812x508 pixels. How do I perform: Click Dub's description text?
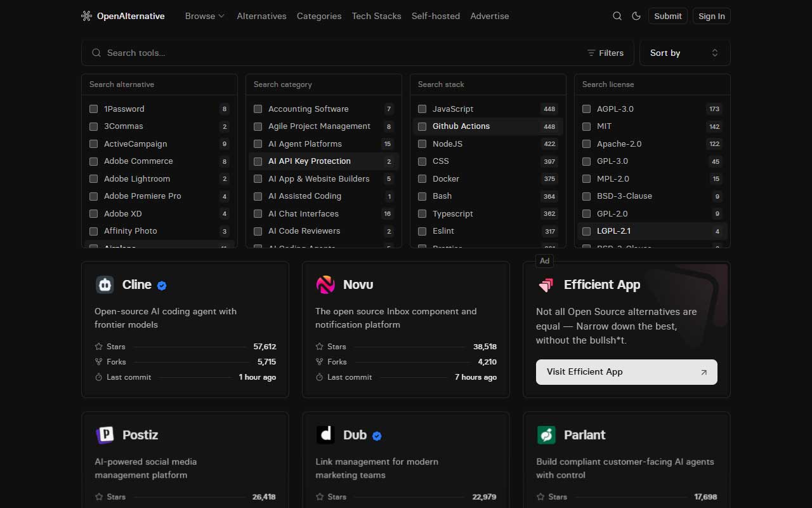pyautogui.click(x=377, y=469)
